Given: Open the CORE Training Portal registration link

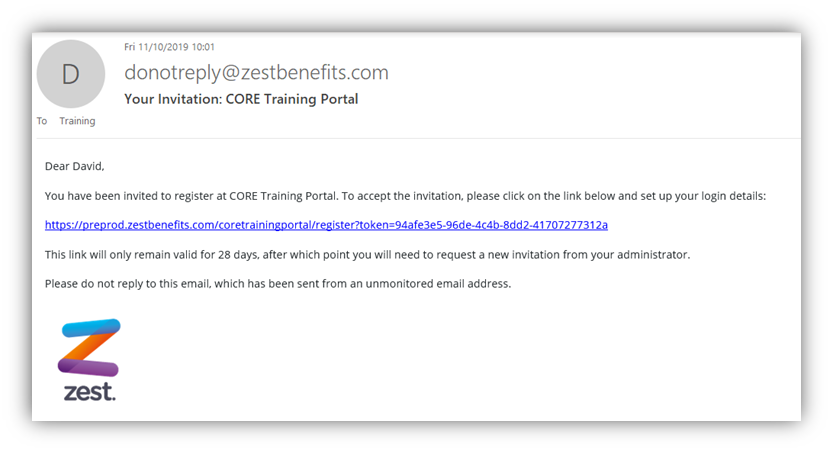Looking at the screenshot, I should point(326,225).
